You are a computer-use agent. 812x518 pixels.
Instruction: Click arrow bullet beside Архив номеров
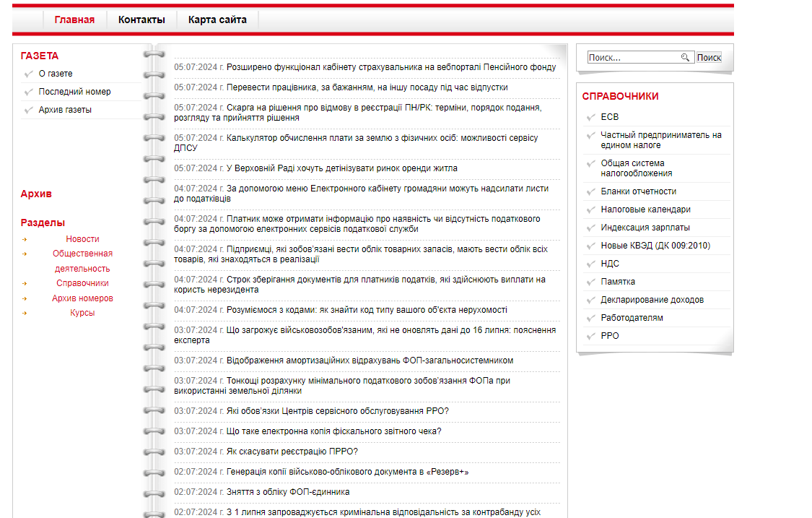[25, 298]
